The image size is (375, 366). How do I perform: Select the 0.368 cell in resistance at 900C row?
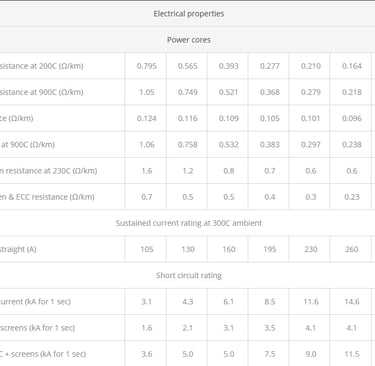coord(270,92)
